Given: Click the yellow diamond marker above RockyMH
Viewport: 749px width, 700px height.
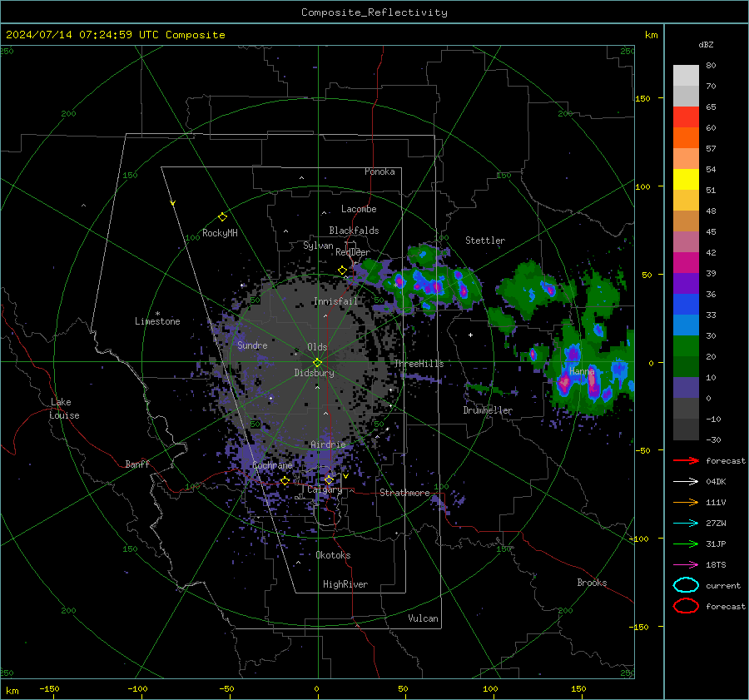Looking at the screenshot, I should 222,217.
